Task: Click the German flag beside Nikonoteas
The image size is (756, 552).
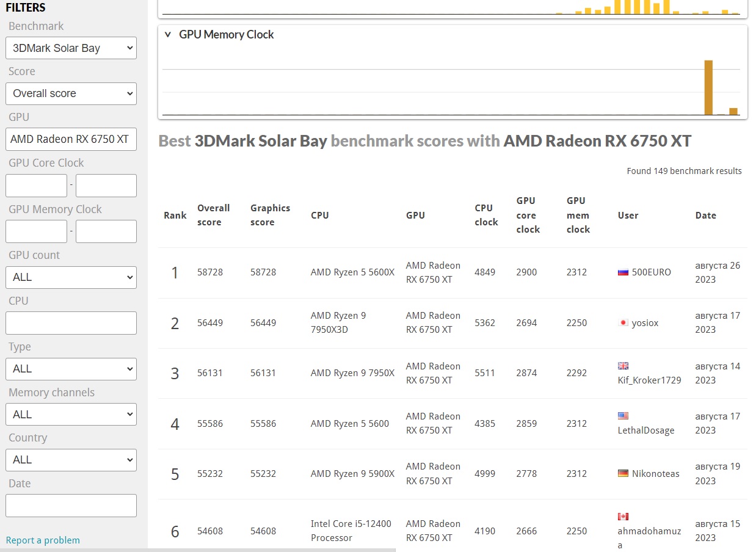Action: pos(623,473)
